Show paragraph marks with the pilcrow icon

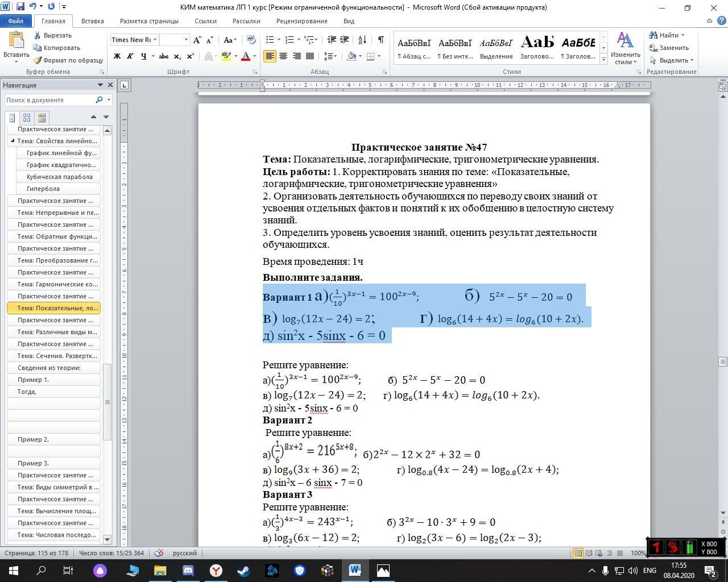pyautogui.click(x=380, y=40)
